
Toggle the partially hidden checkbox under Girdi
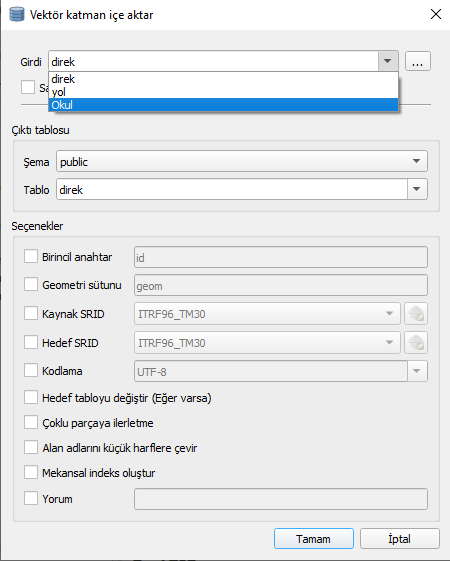click(x=28, y=87)
